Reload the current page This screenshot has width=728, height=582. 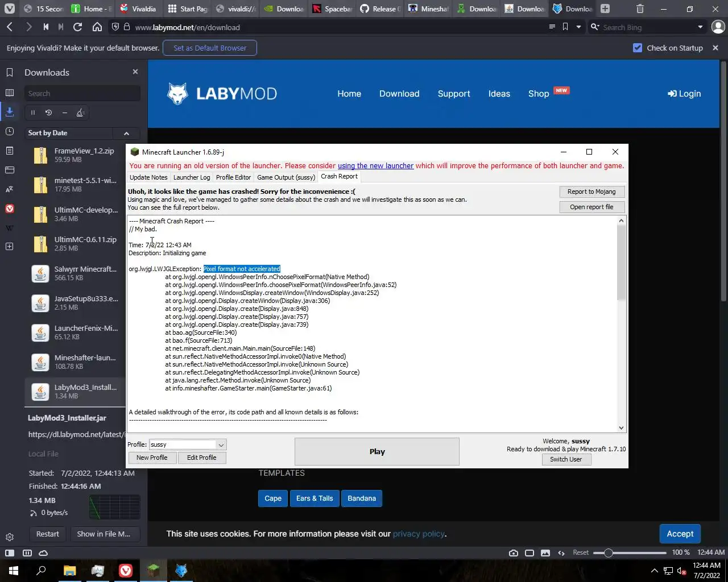[78, 27]
